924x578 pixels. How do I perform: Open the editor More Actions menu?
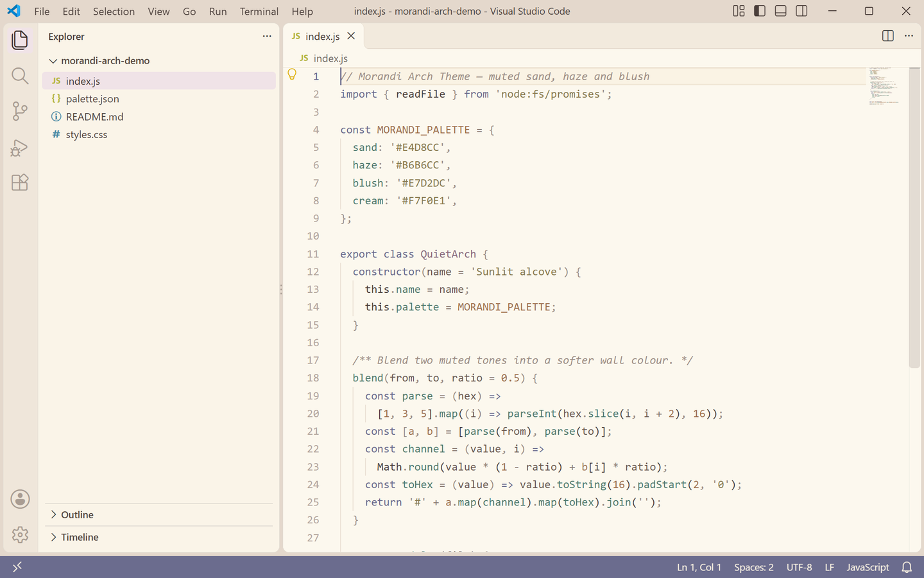[909, 36]
